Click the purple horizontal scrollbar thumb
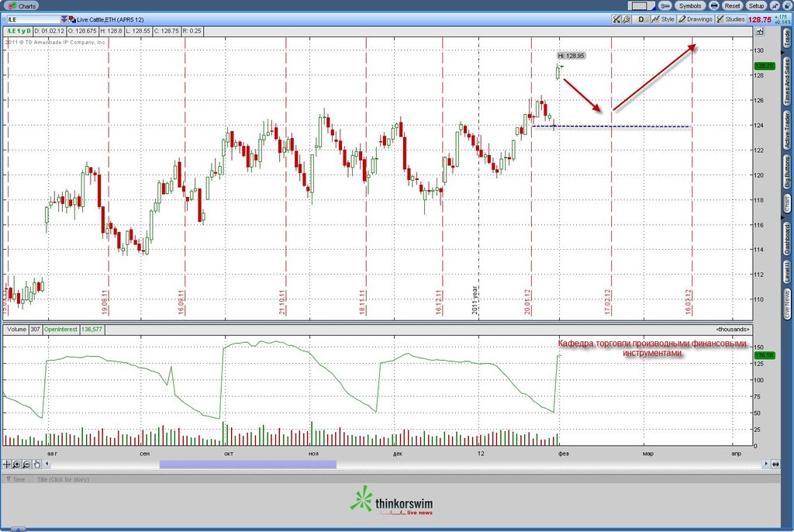 pos(248,464)
